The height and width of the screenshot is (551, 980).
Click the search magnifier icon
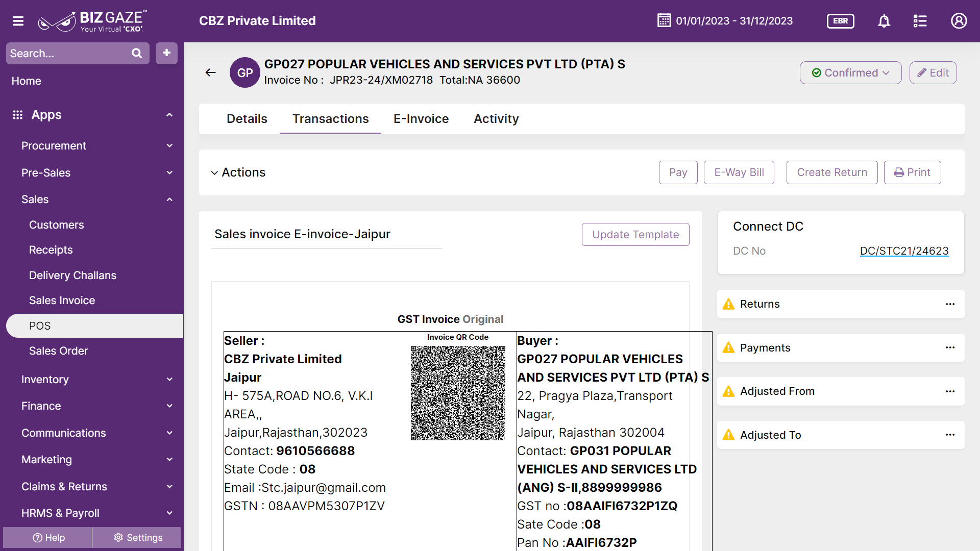pyautogui.click(x=137, y=53)
